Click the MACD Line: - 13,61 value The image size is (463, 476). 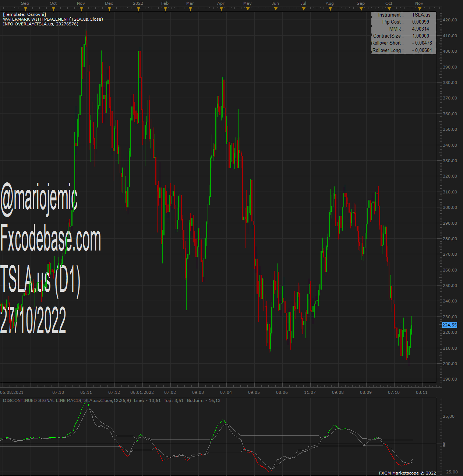coord(147,400)
